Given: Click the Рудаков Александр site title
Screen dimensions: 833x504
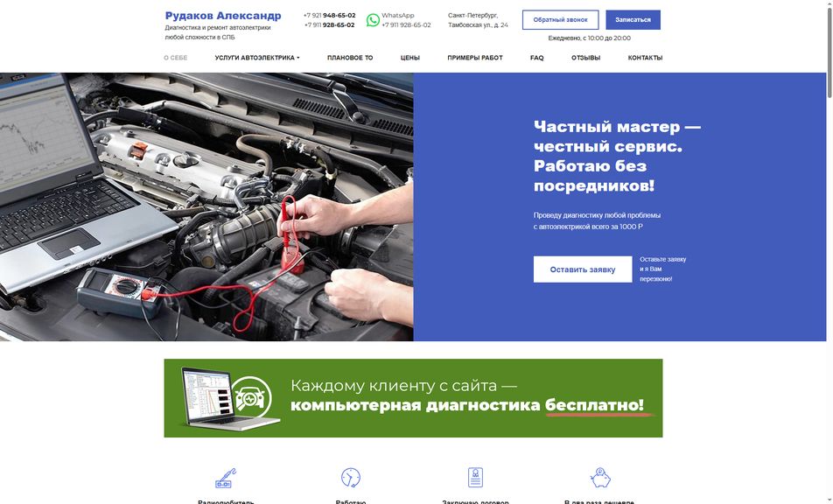Looking at the screenshot, I should click(223, 16).
